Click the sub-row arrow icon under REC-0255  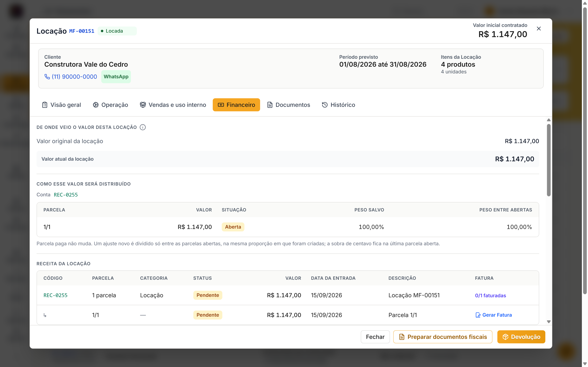[x=45, y=315]
